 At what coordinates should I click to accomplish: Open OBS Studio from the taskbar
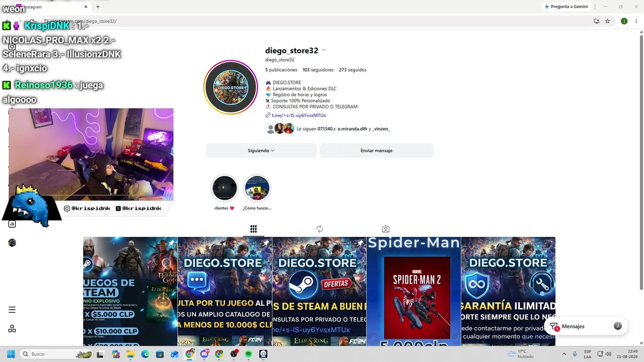click(x=234, y=354)
